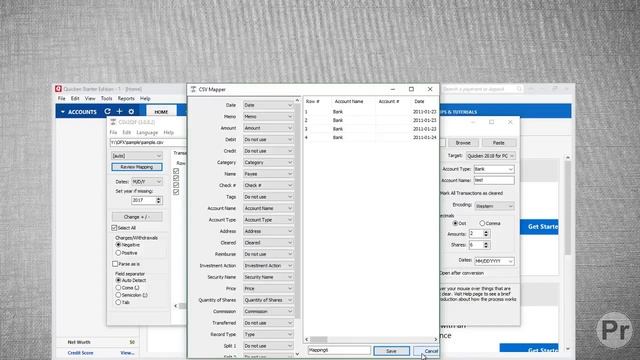Screen dimensions: 640x360
Task: Open the Help menu in Quicken
Action: (x=145, y=98)
